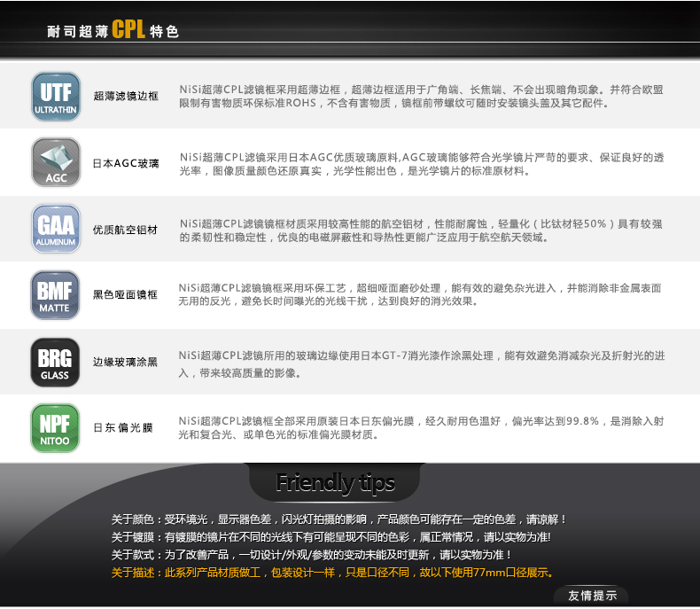
Task: Click the 关于镀膜 tip line
Action: pyautogui.click(x=331, y=537)
